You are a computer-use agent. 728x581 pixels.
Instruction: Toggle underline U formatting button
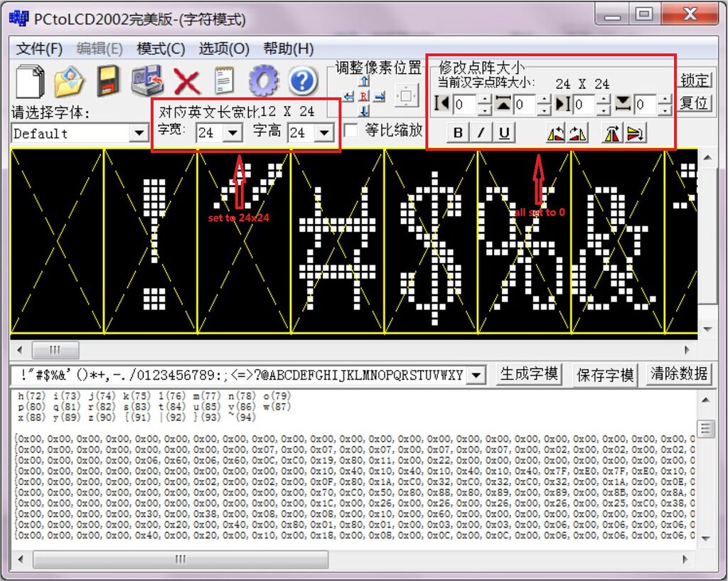(504, 133)
